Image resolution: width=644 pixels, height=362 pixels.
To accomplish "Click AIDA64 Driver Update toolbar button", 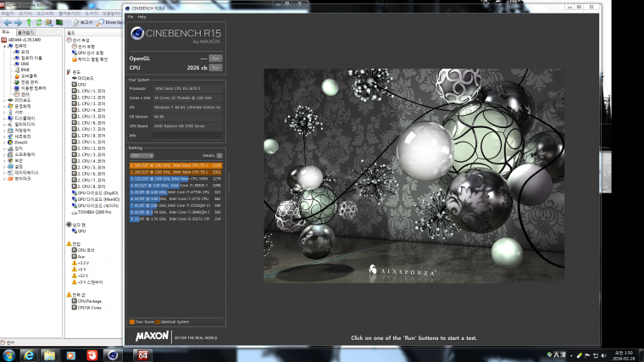I will [109, 23].
